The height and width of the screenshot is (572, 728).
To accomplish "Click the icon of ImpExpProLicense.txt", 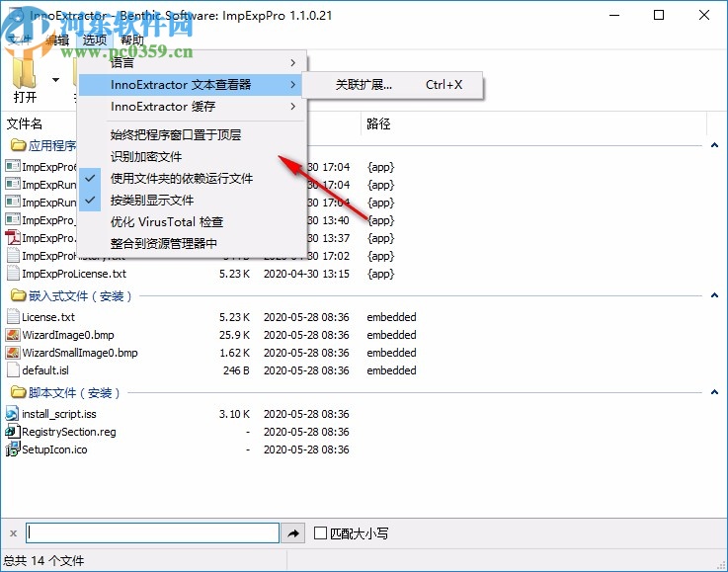I will pos(13,273).
